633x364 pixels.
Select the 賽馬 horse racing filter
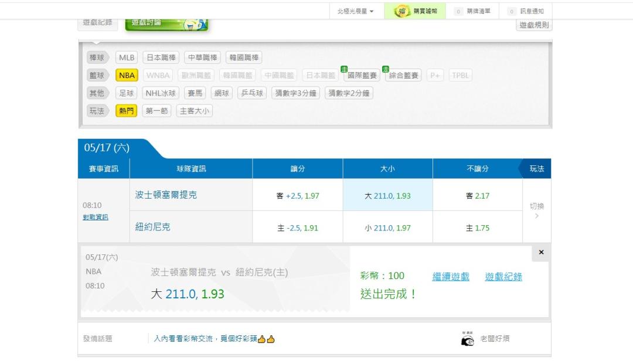195,93
